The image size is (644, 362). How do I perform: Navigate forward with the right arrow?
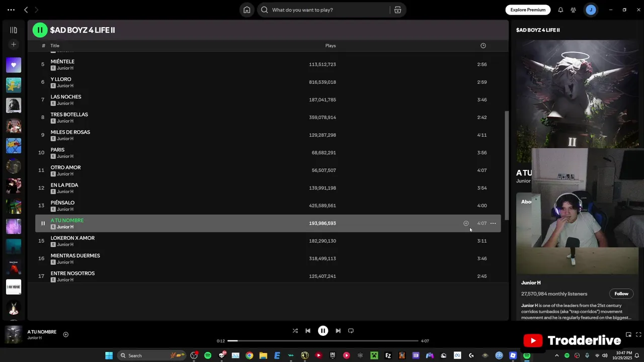(x=36, y=10)
